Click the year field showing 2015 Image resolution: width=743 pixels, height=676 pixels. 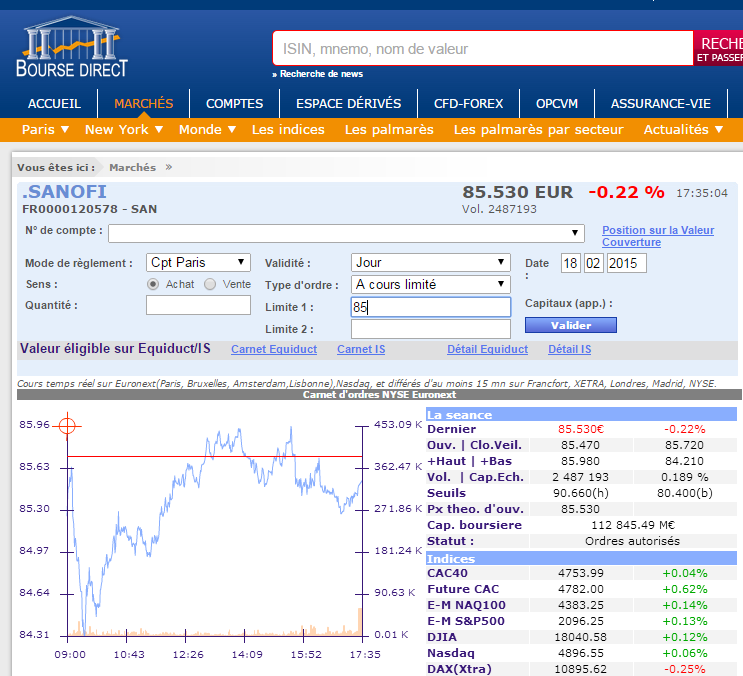626,263
